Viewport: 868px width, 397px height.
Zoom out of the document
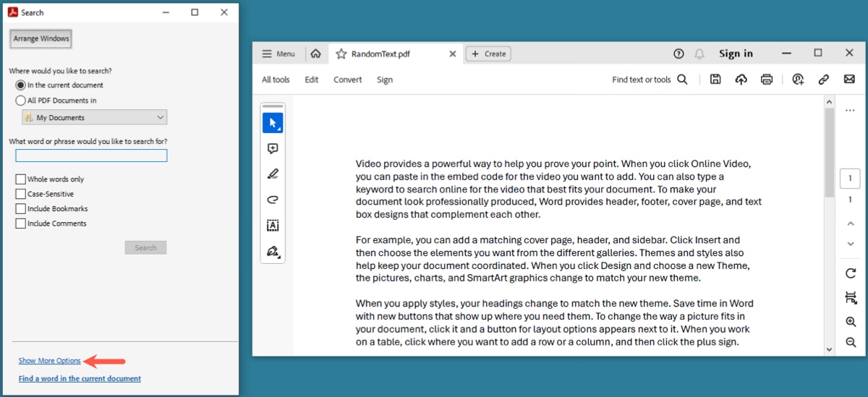(851, 342)
